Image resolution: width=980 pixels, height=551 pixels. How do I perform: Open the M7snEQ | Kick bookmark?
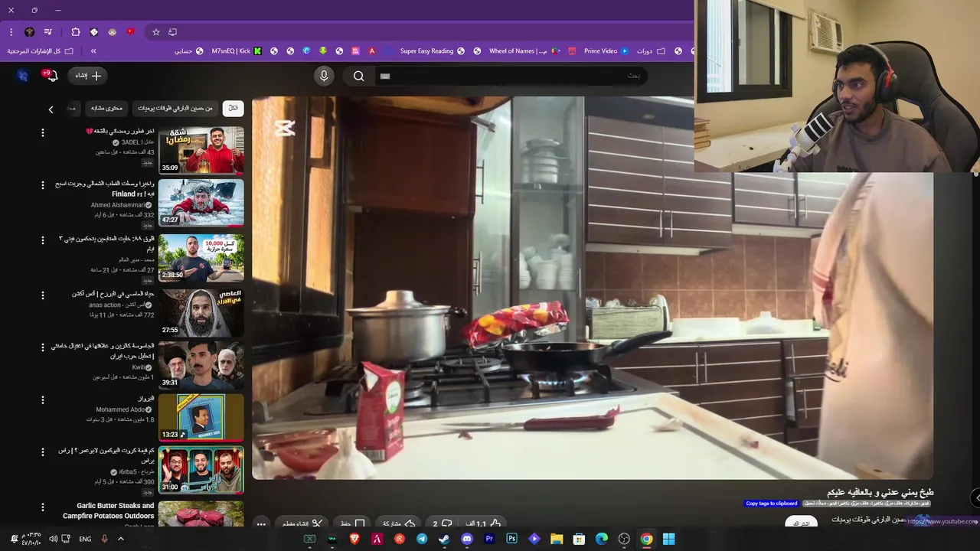(x=237, y=51)
